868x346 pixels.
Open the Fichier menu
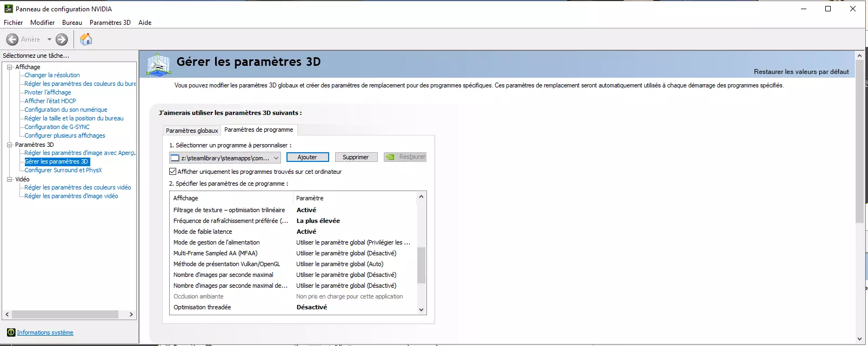[14, 23]
